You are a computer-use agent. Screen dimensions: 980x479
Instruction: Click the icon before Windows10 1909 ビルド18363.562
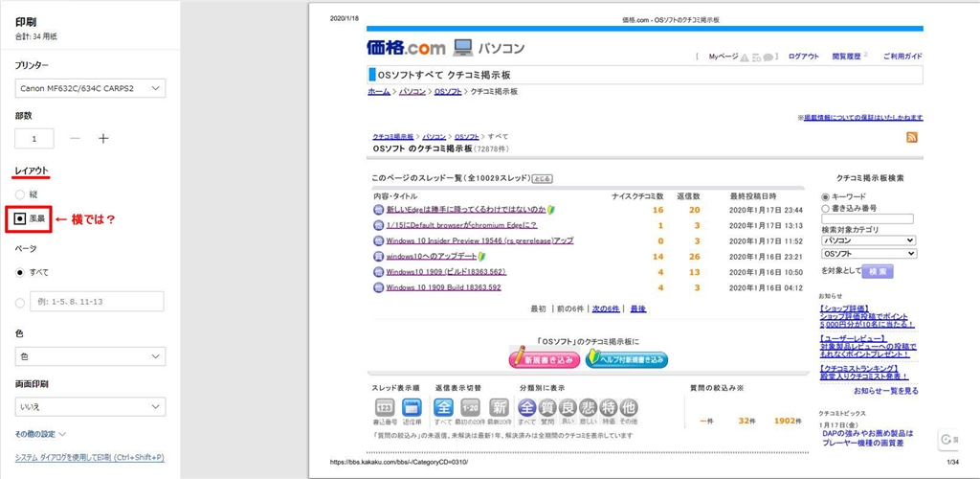click(378, 272)
